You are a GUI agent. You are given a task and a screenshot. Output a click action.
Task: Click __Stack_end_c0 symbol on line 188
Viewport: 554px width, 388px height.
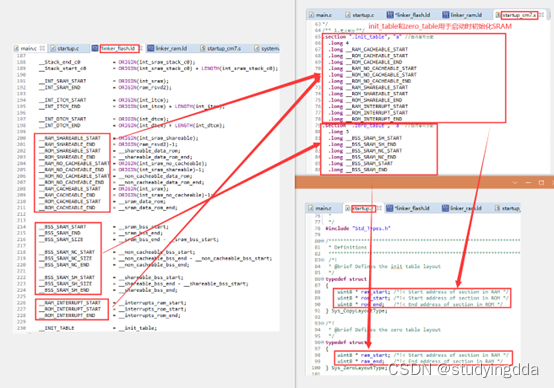pos(60,62)
